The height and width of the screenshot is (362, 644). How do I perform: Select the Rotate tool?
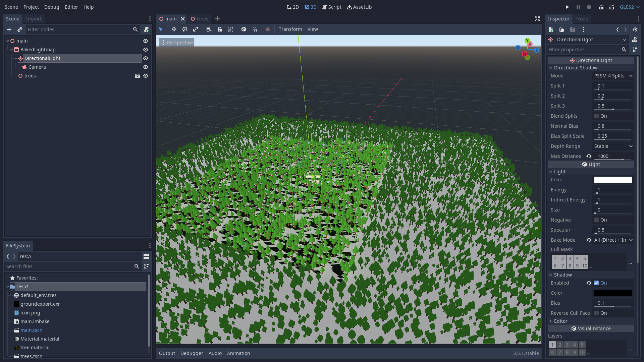pyautogui.click(x=185, y=29)
